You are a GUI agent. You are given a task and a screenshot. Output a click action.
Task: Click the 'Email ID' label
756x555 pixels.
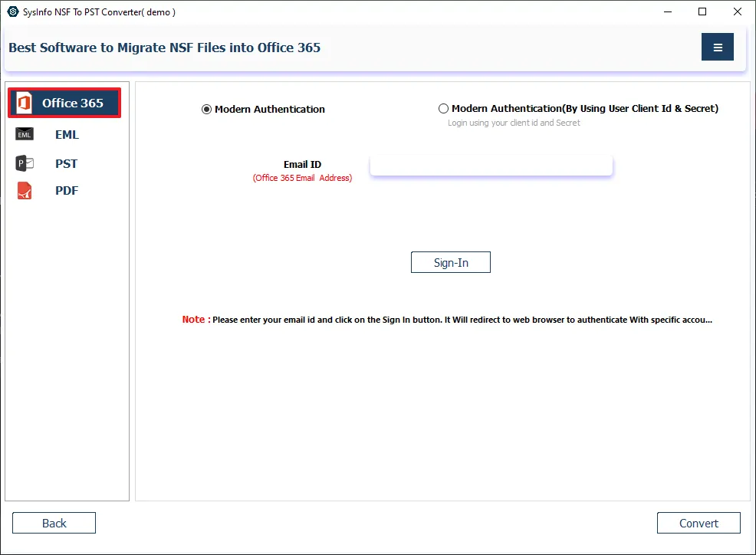[x=302, y=164]
